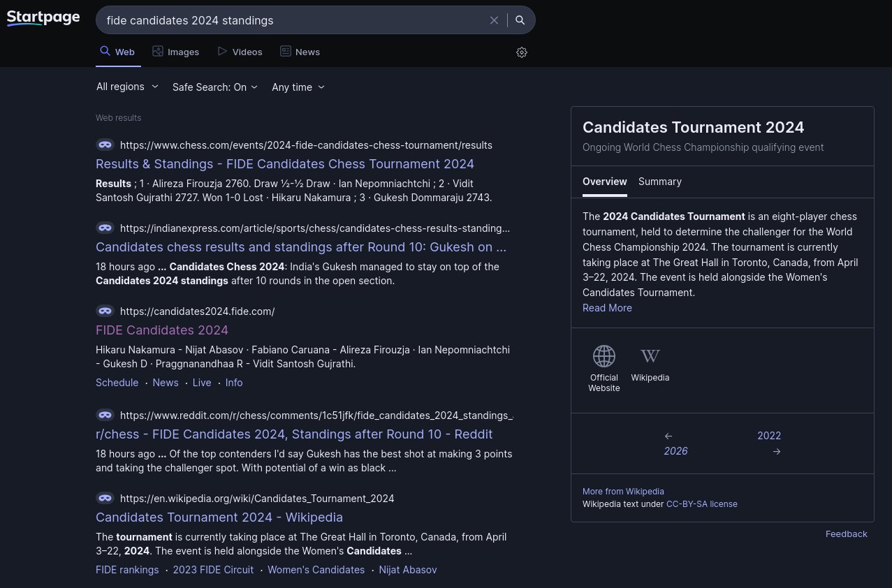Open r/chess Standings after Round 10 Reddit link
The image size is (892, 588).
tap(294, 434)
